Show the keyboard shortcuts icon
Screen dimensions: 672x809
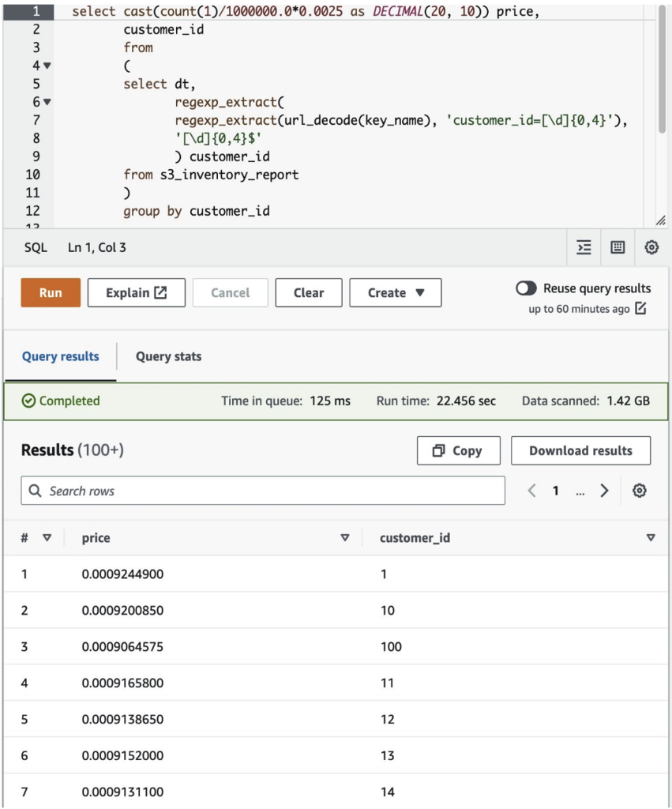617,247
